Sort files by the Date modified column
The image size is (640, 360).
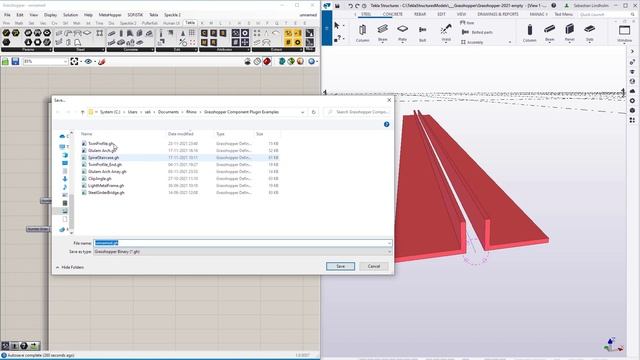tap(181, 134)
